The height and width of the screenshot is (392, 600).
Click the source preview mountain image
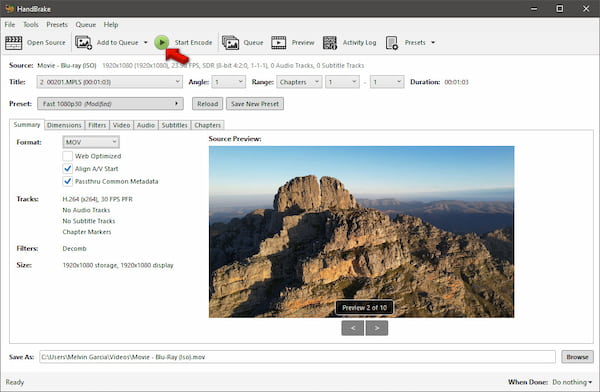[361, 232]
